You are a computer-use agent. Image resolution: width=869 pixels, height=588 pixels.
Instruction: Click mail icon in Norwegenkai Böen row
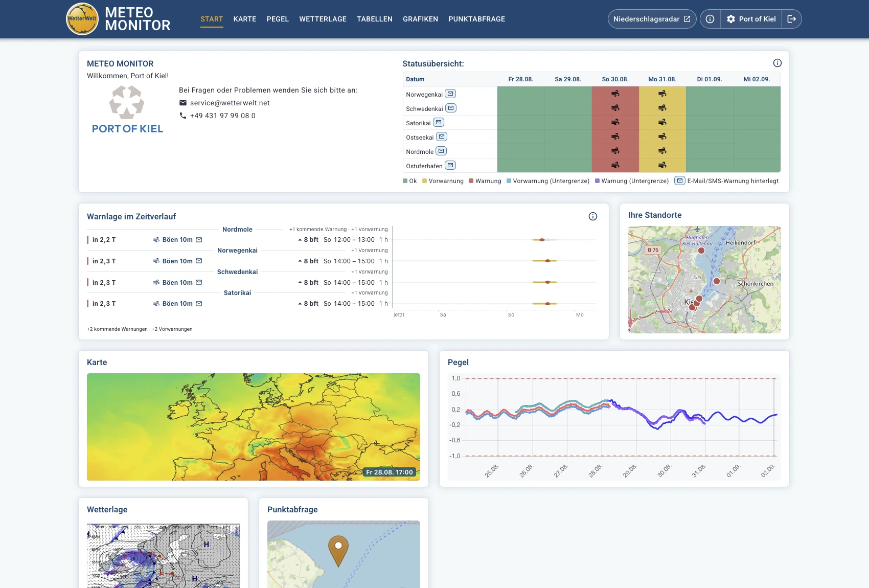coord(199,261)
